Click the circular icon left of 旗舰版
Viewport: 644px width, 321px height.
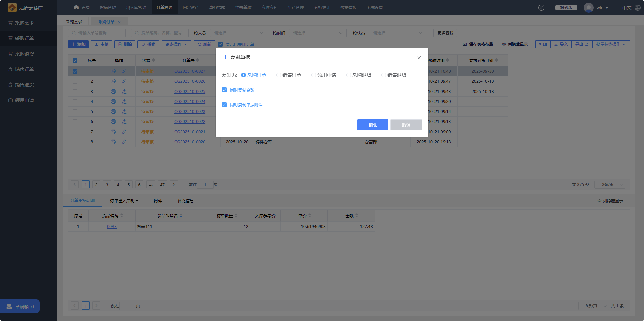(541, 8)
